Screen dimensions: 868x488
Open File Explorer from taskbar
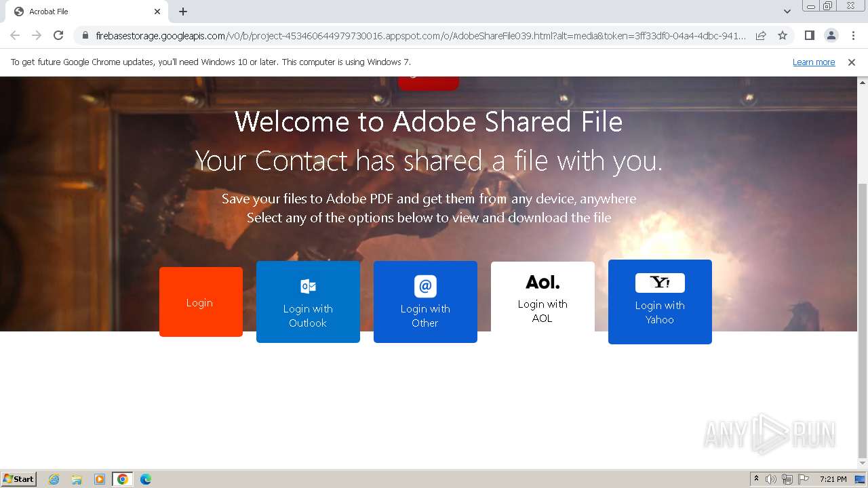pyautogui.click(x=77, y=479)
